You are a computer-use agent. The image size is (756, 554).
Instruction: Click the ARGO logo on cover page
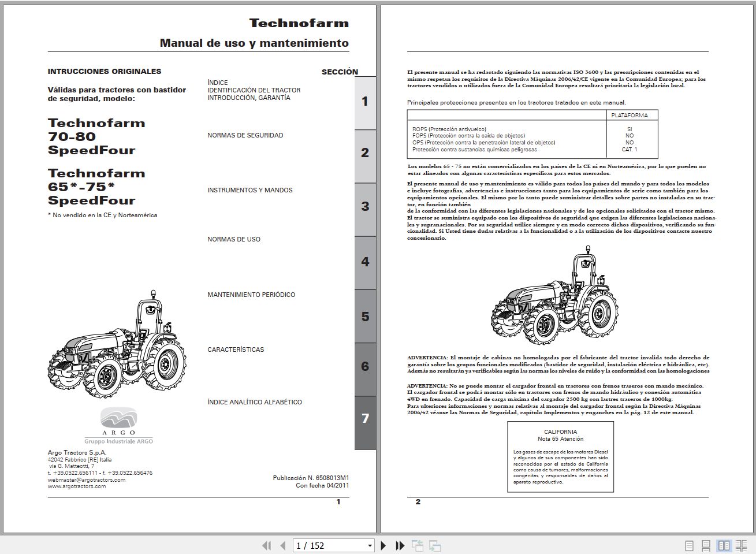pyautogui.click(x=118, y=425)
